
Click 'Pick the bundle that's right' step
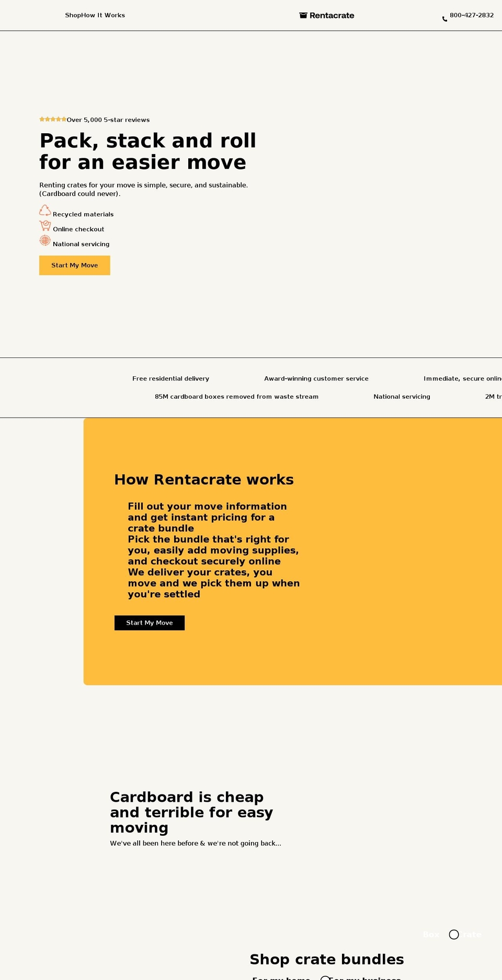[x=213, y=550]
